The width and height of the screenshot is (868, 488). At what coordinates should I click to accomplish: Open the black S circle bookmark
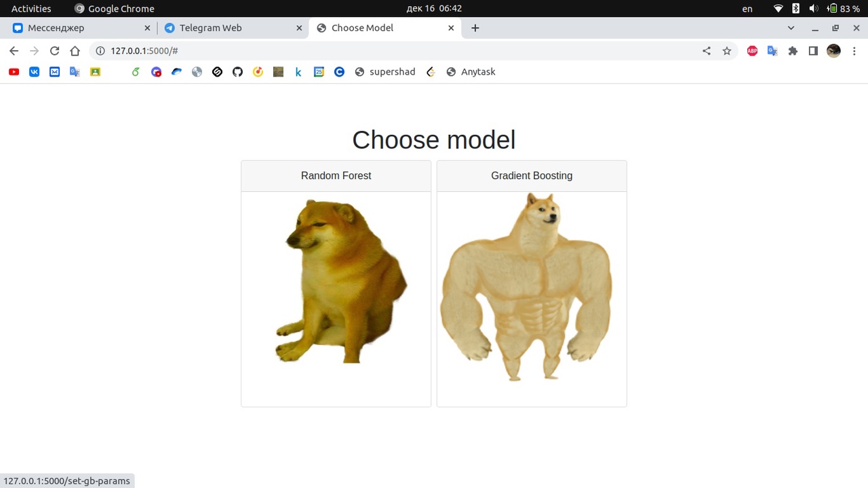217,72
